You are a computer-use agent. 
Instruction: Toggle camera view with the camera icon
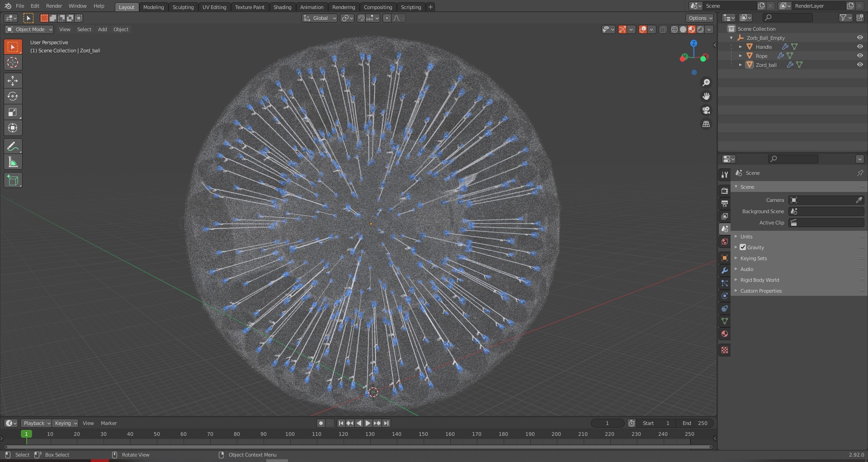(706, 110)
